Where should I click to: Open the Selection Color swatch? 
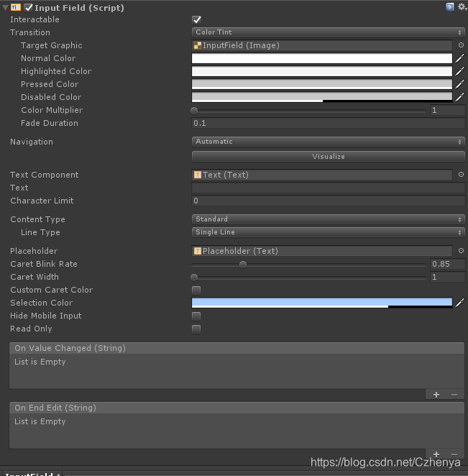322,303
